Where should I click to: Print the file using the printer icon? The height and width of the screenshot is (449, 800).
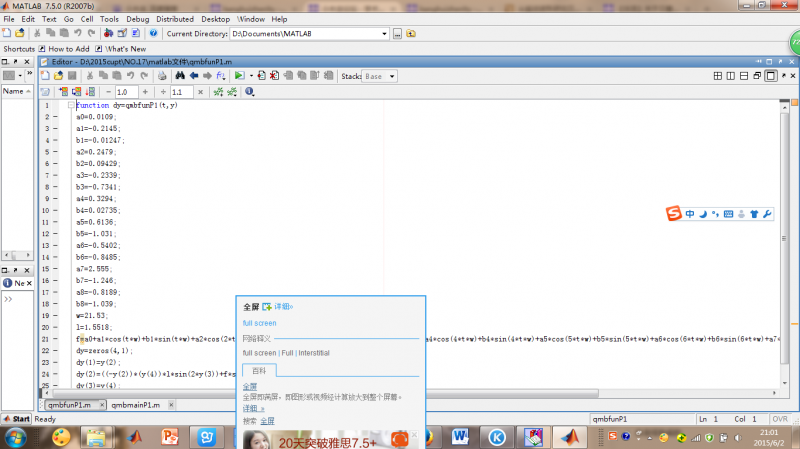click(x=162, y=76)
